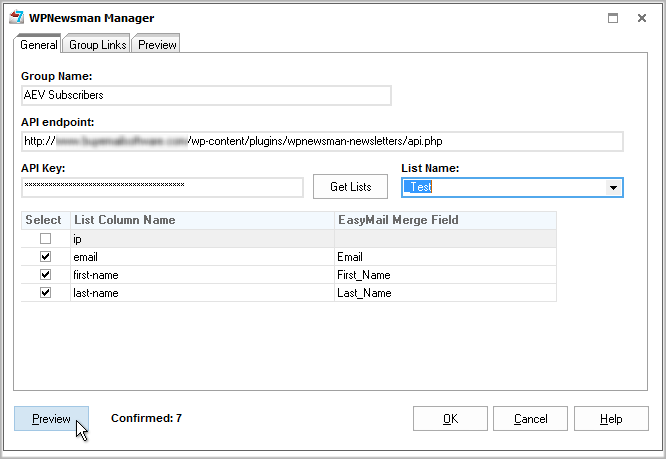Click the Confirmed: 7 status text

coord(146,418)
